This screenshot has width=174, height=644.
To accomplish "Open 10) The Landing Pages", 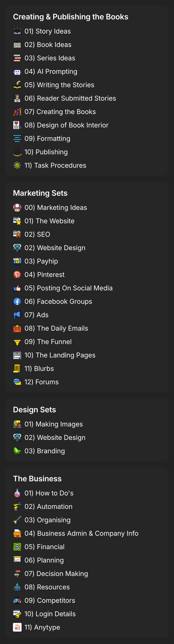I will (x=60, y=355).
